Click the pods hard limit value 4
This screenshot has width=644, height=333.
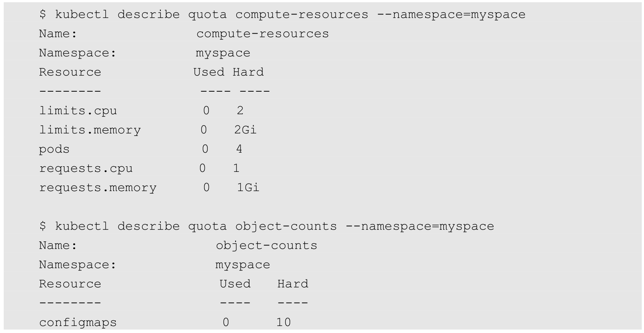click(239, 149)
